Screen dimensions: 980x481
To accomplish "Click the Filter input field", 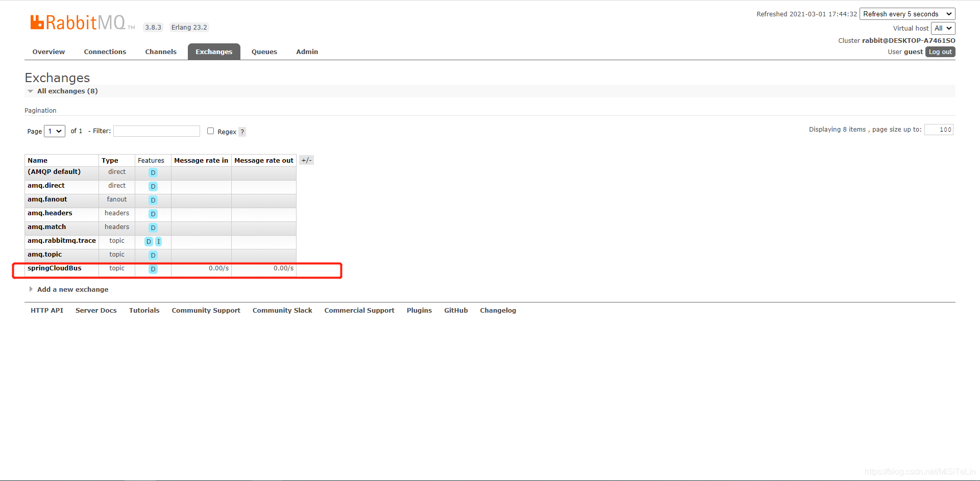I will point(157,131).
